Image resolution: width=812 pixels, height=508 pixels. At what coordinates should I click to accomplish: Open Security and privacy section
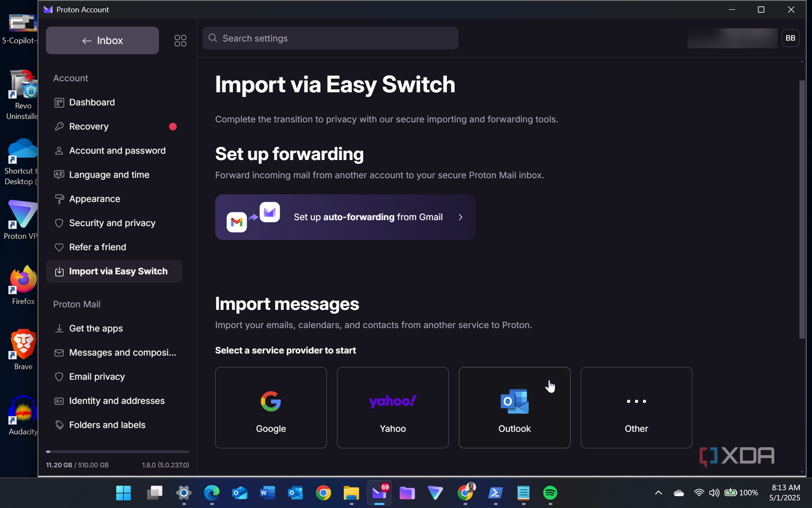coord(114,223)
